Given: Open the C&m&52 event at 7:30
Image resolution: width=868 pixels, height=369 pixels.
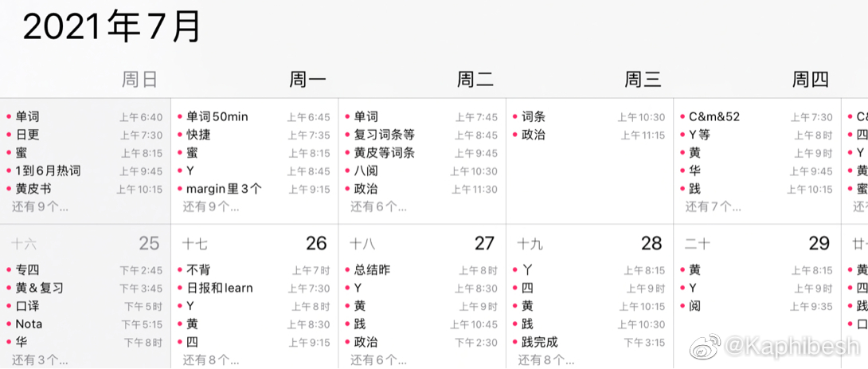Looking at the screenshot, I should point(714,117).
